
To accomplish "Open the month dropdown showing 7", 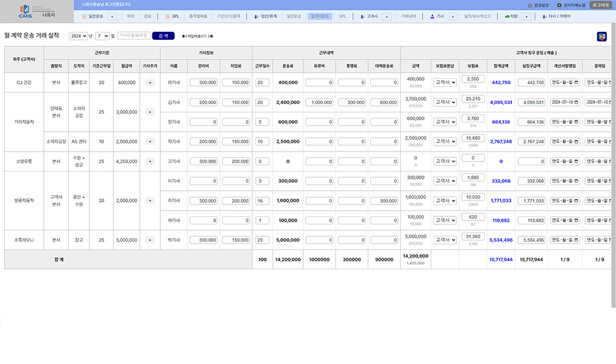I will [103, 36].
